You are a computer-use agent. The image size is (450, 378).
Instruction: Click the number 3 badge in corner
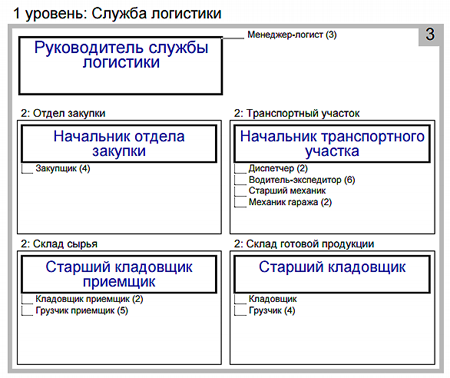click(x=430, y=34)
